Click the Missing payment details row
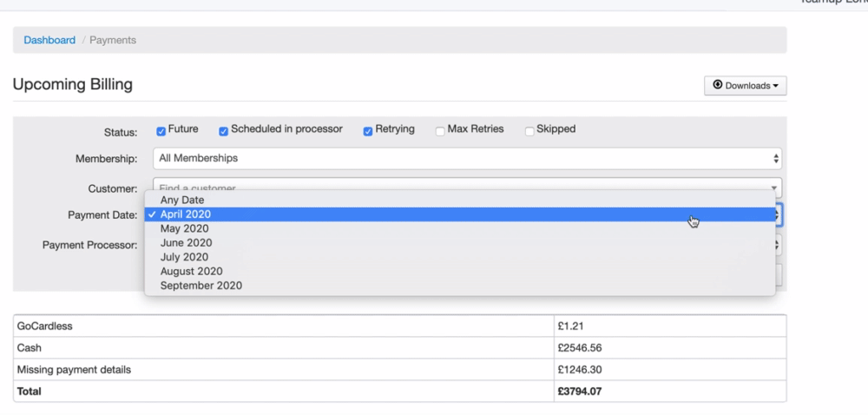Image resolution: width=868 pixels, height=415 pixels. pos(283,370)
